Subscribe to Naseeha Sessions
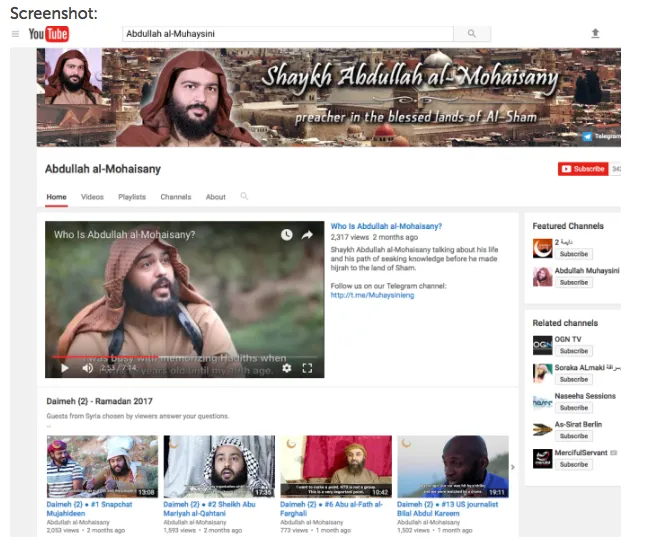 [574, 408]
